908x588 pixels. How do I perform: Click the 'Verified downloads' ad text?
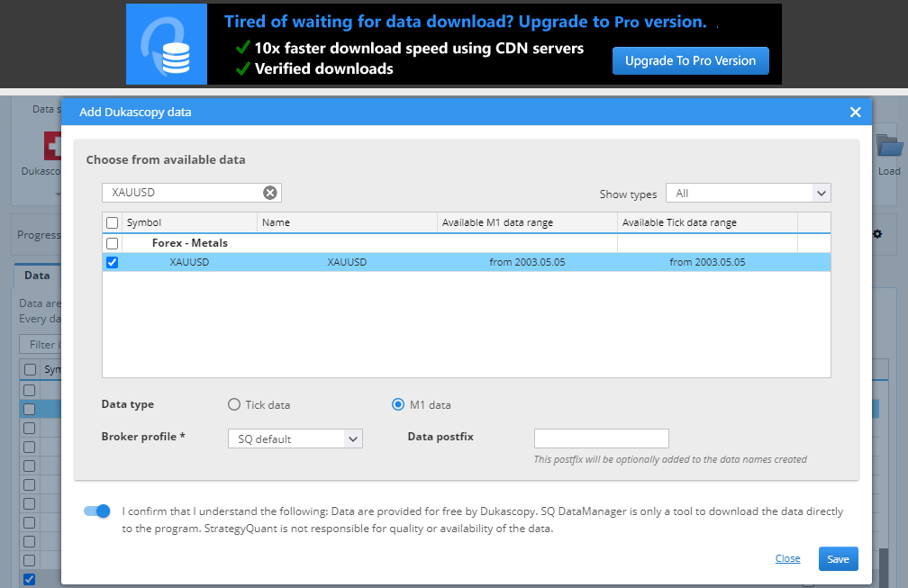point(324,68)
